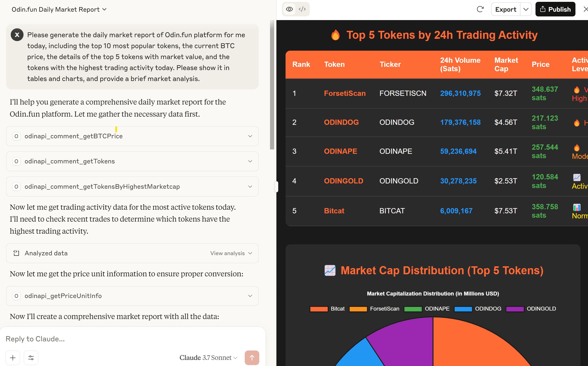Click the fire icon in ForsetiScan row
This screenshot has width=588, height=366.
pyautogui.click(x=577, y=90)
